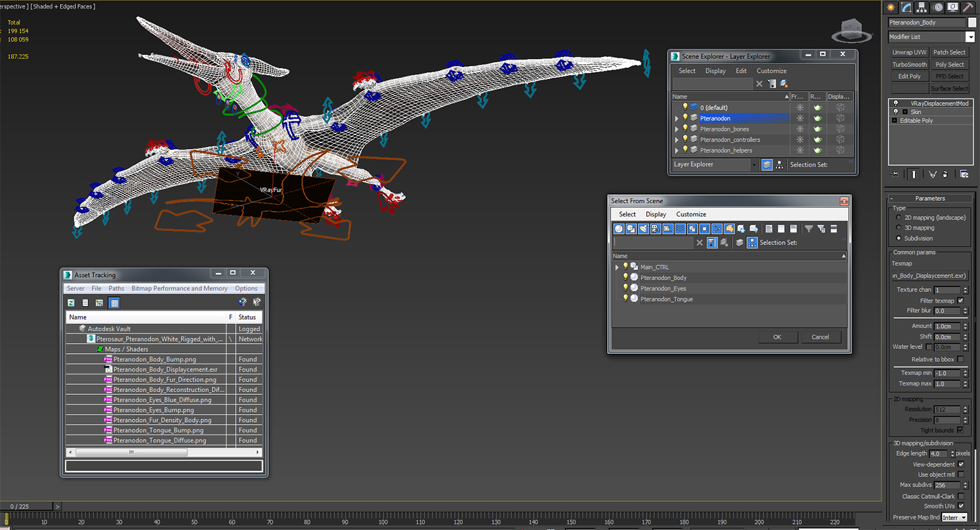
Task: Click TurboSmooth modifier button
Action: (x=909, y=64)
